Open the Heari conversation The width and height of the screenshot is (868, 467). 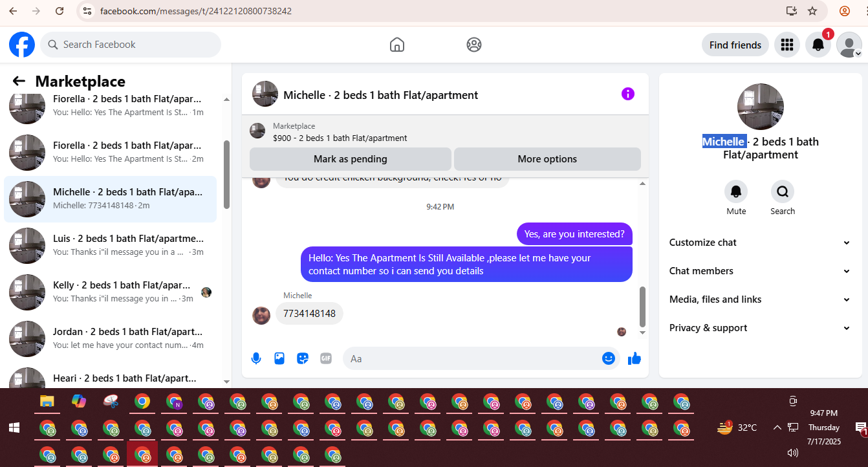point(110,375)
